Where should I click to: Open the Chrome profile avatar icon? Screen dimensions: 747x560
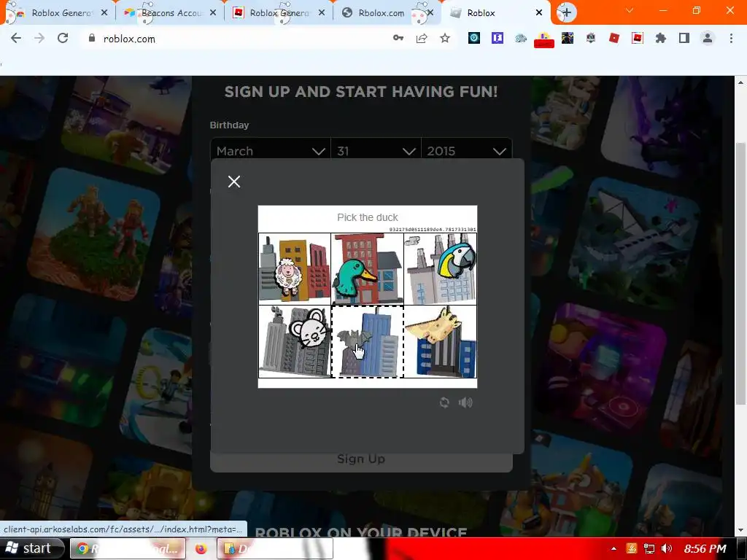[x=708, y=38]
